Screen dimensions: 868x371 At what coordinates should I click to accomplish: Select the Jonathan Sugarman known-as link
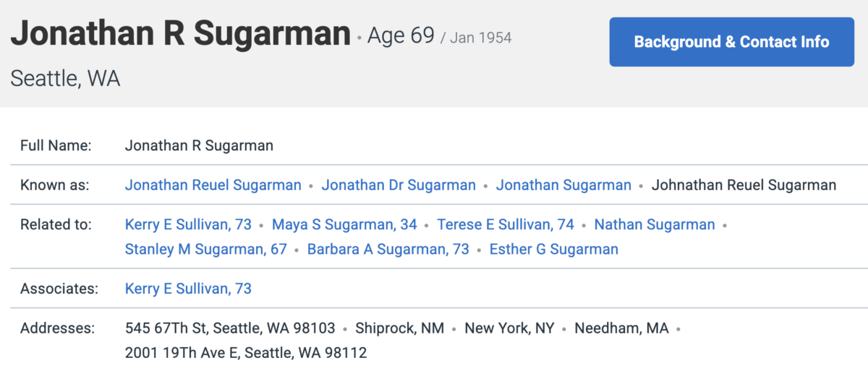point(563,185)
